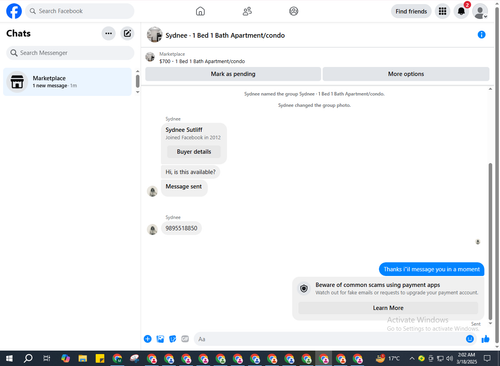500x366 pixels.
Task: Open File Explorer from taskbar
Action: (83, 358)
